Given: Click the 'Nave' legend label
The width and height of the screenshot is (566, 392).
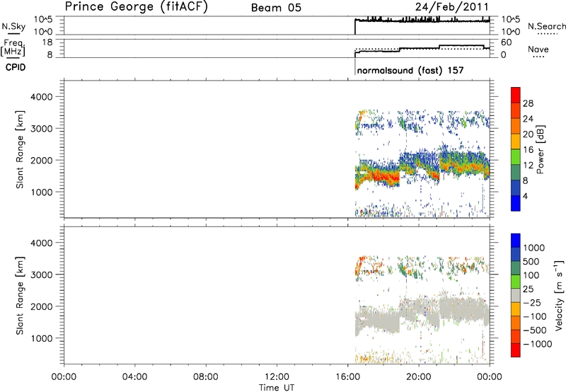Looking at the screenshot, I should tap(538, 50).
